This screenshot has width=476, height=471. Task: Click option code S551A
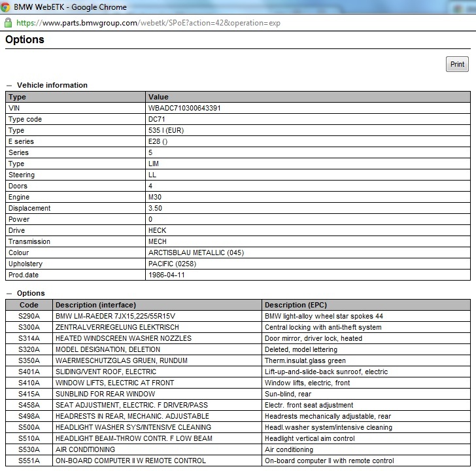pyautogui.click(x=29, y=461)
